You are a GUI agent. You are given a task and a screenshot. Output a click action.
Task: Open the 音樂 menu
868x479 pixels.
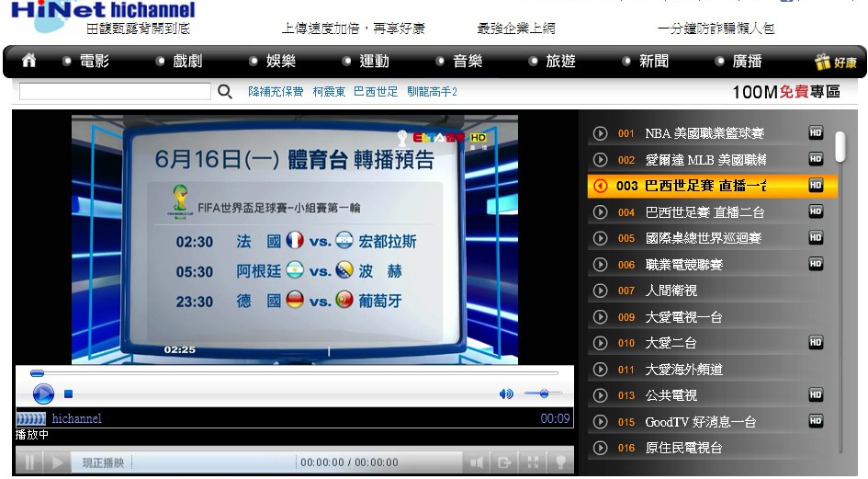(468, 61)
